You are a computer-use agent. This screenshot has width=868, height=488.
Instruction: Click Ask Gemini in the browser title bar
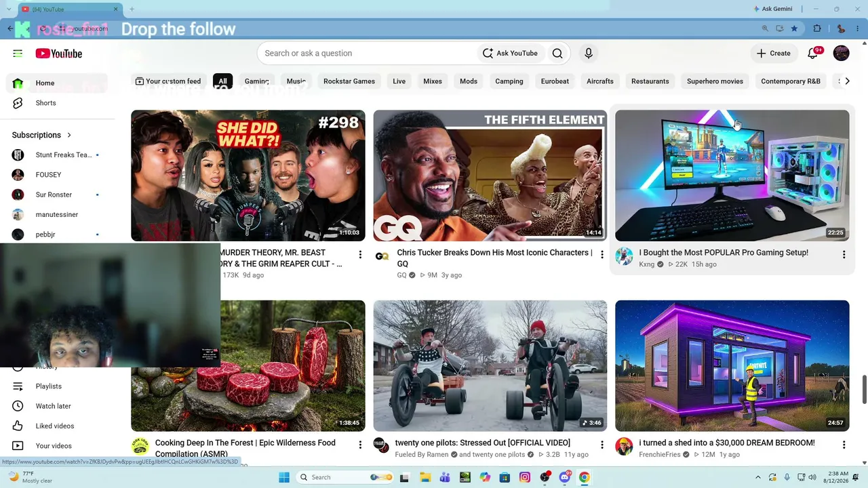click(x=773, y=9)
